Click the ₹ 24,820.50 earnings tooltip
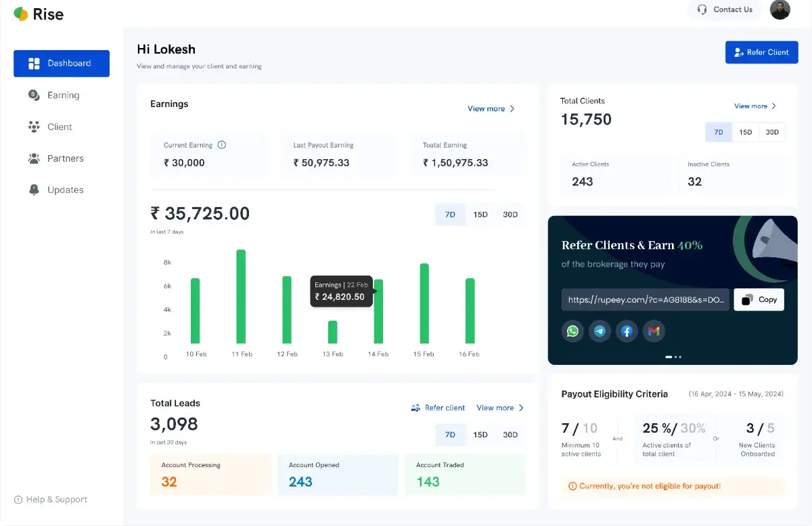 tap(342, 291)
